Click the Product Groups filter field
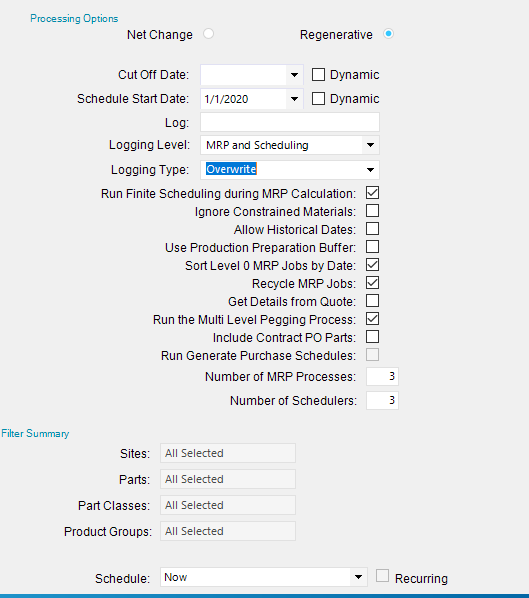Viewport: 529px width, 598px height. 228,531
